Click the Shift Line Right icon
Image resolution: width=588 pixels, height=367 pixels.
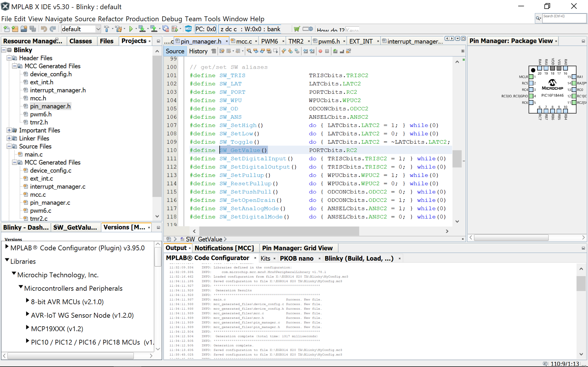pos(312,51)
